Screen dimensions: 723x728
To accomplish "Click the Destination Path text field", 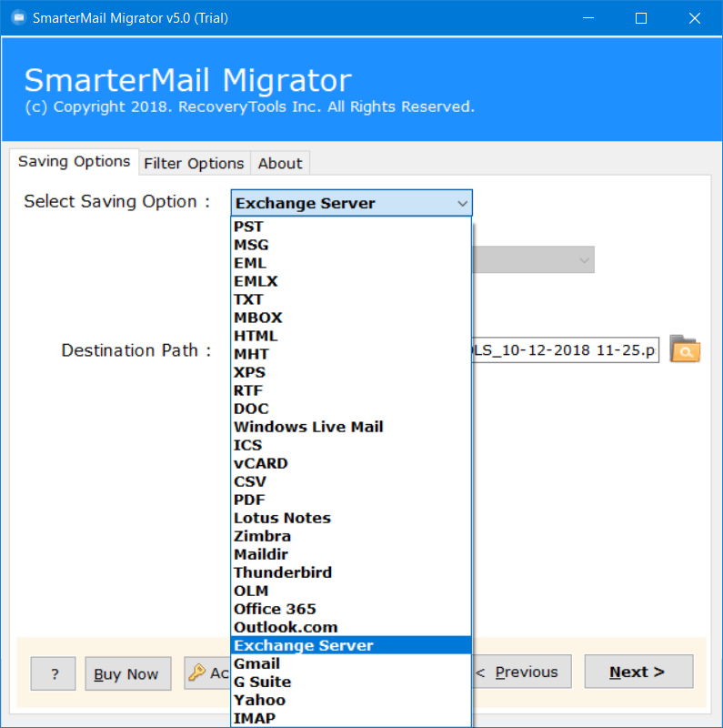I will pyautogui.click(x=565, y=350).
